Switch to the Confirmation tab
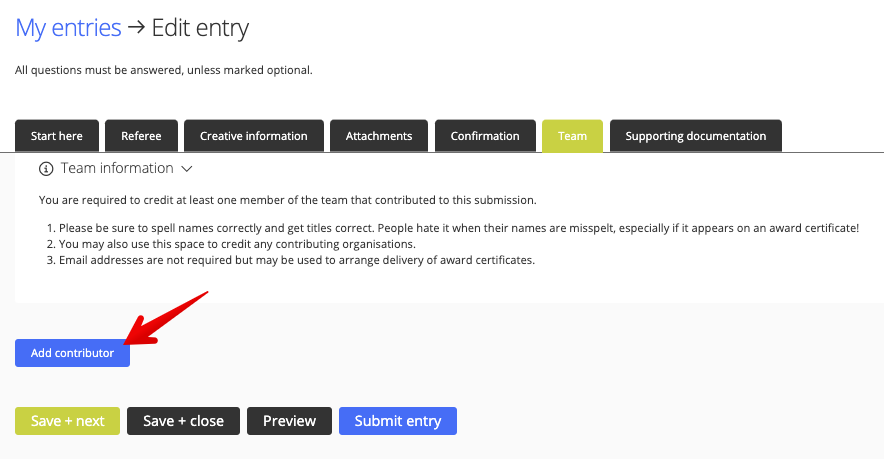Viewport: 884px width, 459px height. click(485, 136)
